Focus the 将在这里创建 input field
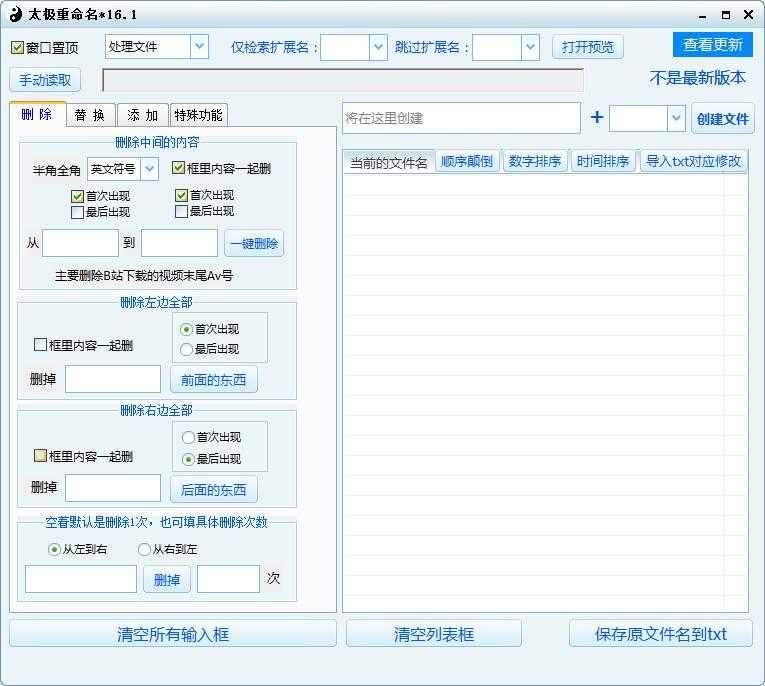Image resolution: width=765 pixels, height=686 pixels. coord(462,118)
